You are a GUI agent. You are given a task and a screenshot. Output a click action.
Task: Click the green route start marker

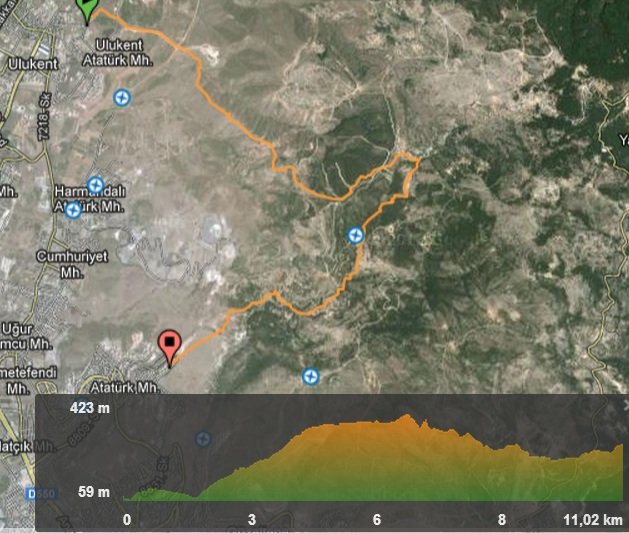87,10
